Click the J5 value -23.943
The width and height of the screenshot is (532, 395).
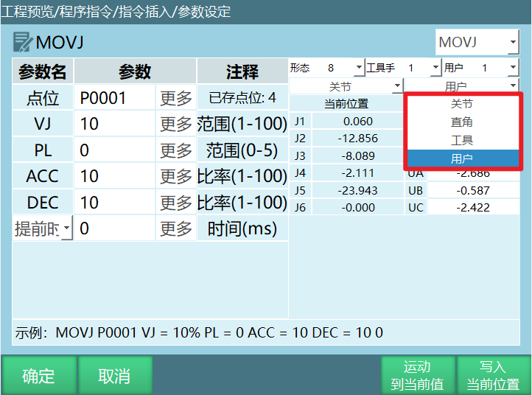pyautogui.click(x=357, y=190)
